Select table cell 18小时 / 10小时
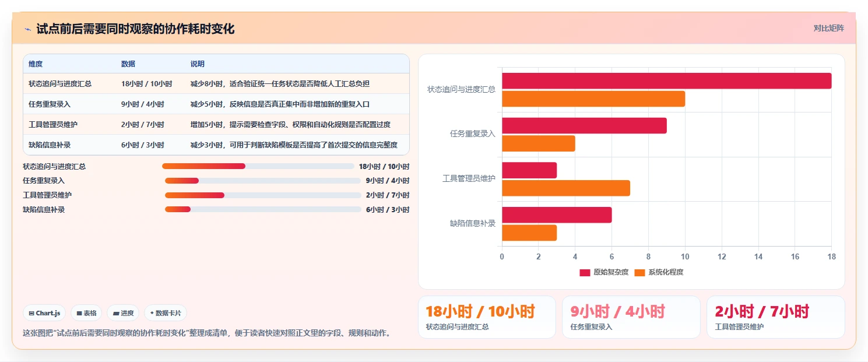Image resolution: width=868 pixels, height=362 pixels. 146,84
